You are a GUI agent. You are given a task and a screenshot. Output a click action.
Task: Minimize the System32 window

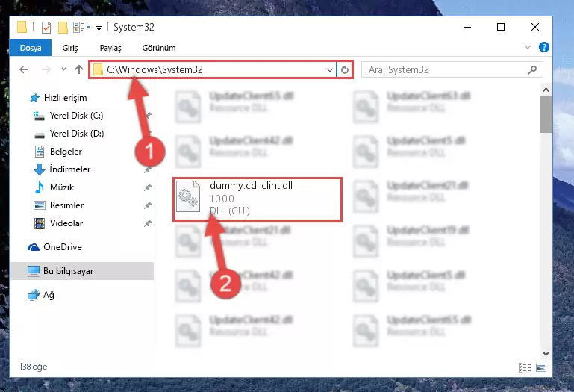tap(467, 27)
